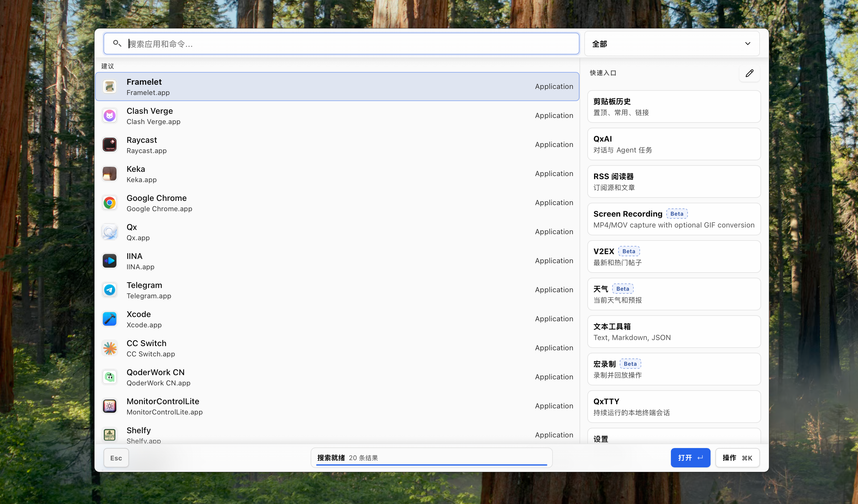Select the Xcode.app result text
This screenshot has width=858, height=504.
144,325
